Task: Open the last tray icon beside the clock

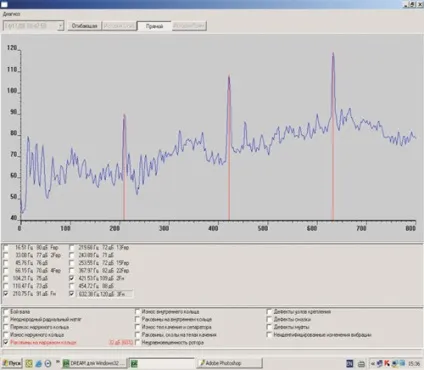Action: coord(402,363)
